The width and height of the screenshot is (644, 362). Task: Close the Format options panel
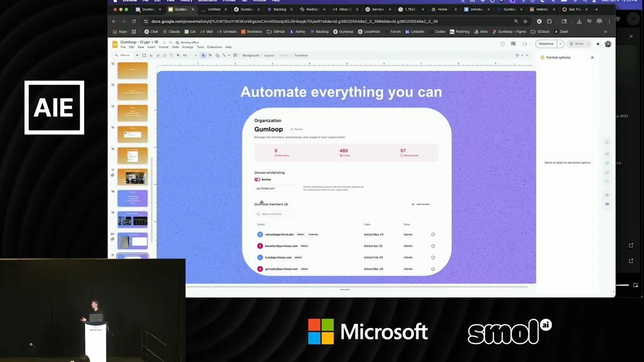click(592, 57)
